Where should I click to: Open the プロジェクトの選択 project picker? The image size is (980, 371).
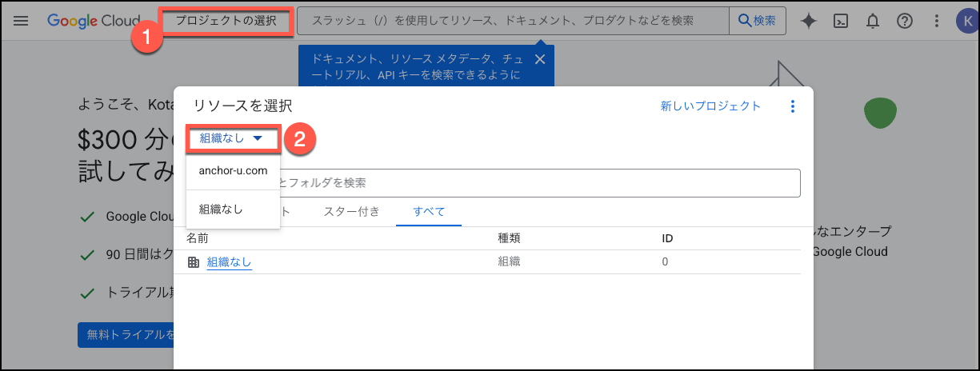tap(227, 21)
